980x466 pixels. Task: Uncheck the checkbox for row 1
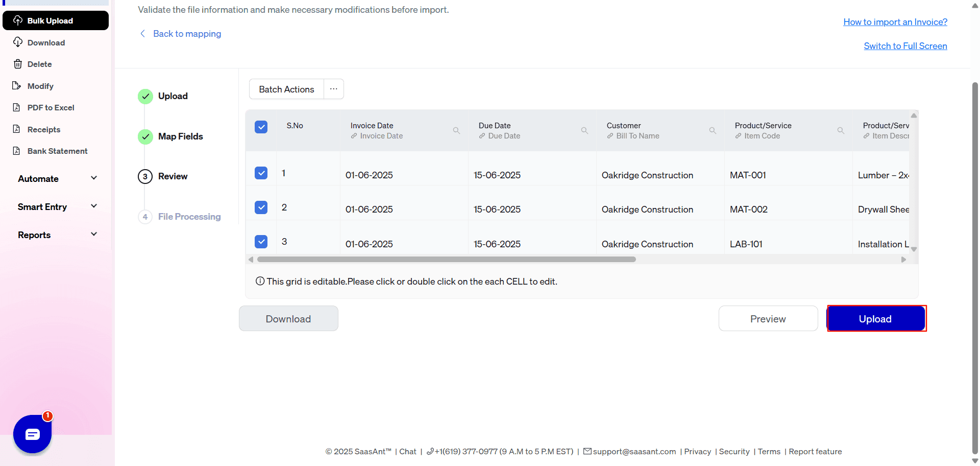tap(261, 173)
